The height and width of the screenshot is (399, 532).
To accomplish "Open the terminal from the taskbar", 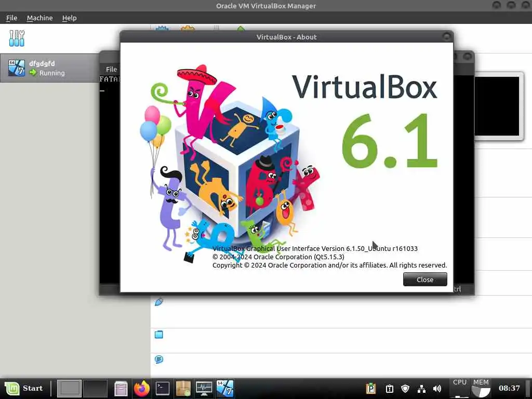I will point(163,389).
